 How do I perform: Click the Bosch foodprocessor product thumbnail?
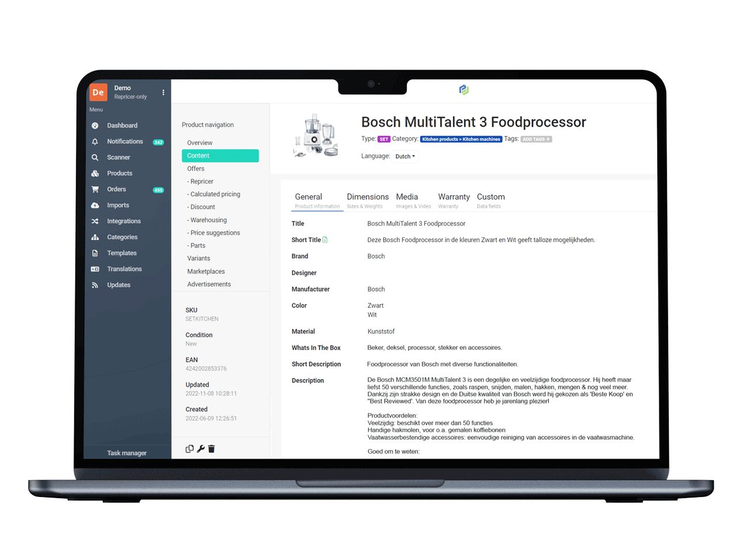coord(316,135)
